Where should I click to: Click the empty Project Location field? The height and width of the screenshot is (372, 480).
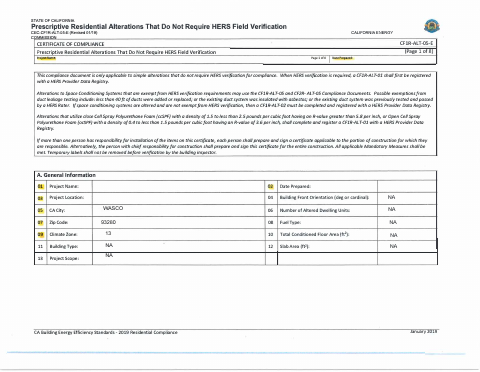(x=179, y=198)
